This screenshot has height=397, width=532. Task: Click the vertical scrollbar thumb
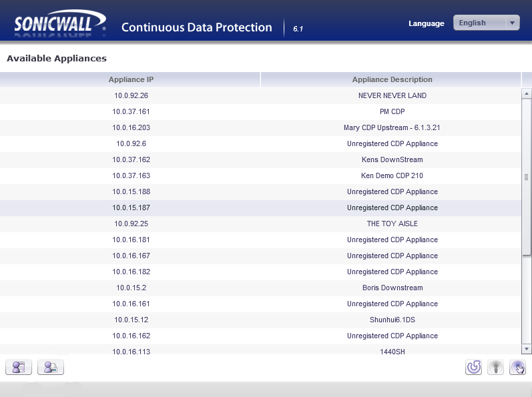pos(526,177)
